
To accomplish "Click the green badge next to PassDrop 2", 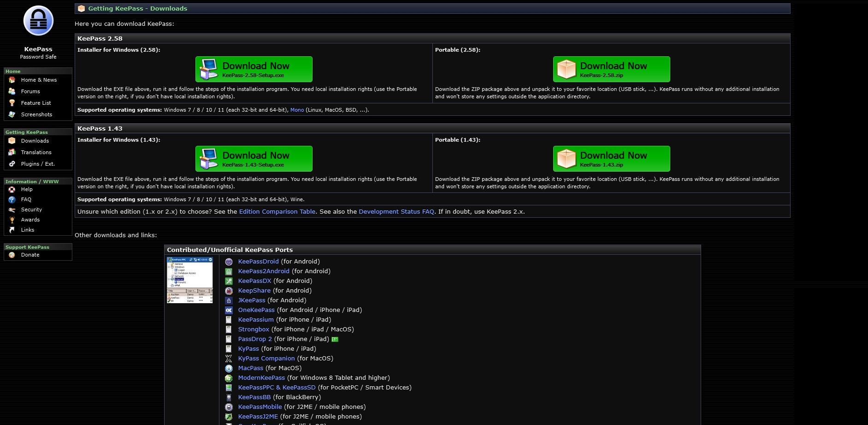I will click(x=335, y=340).
